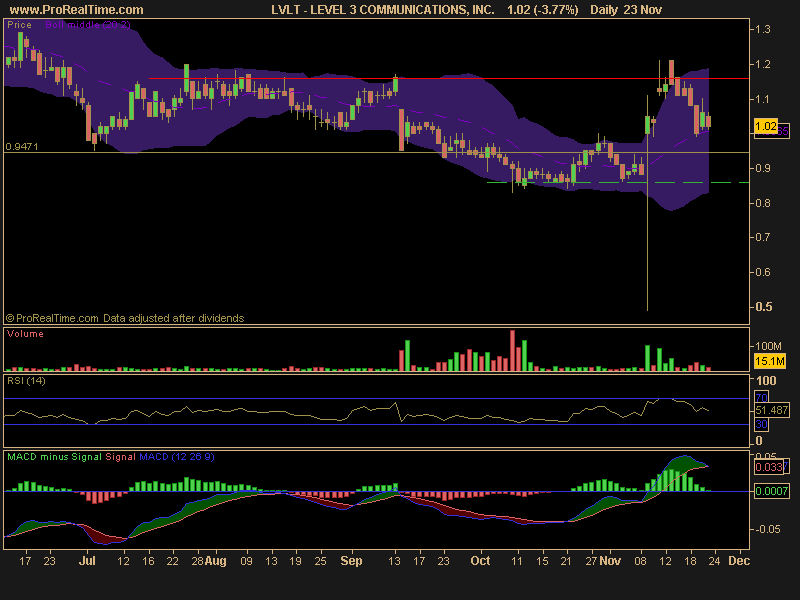
Task: Click the 08 date label after Nov
Action: point(640,561)
